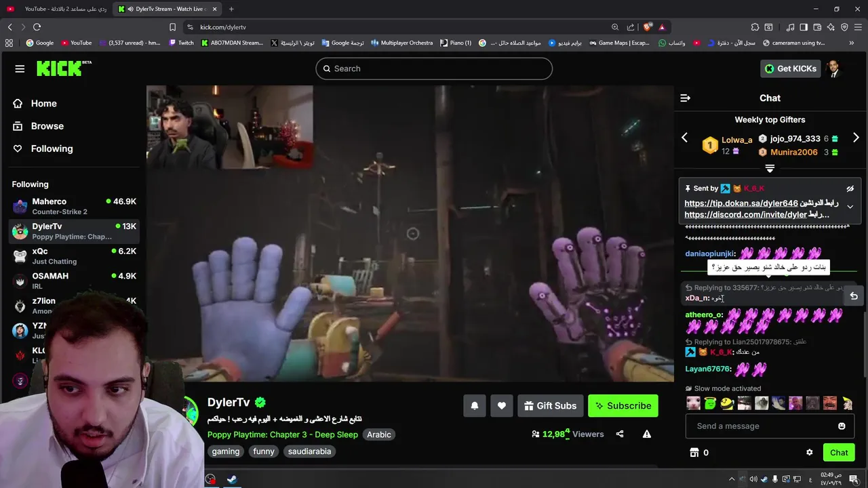Pick the green frog emote
This screenshot has width=868, height=488.
pyautogui.click(x=710, y=403)
